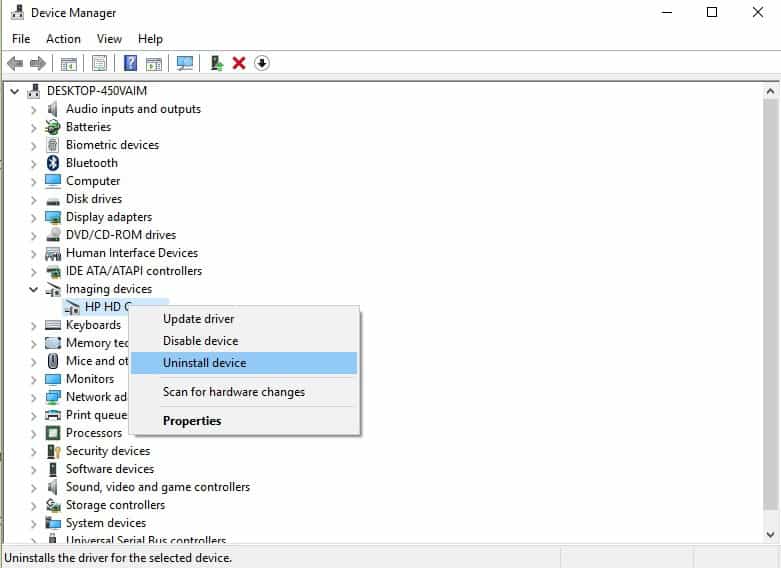Image resolution: width=781 pixels, height=568 pixels.
Task: Expand the Bluetooth chevron
Action: pyautogui.click(x=33, y=163)
